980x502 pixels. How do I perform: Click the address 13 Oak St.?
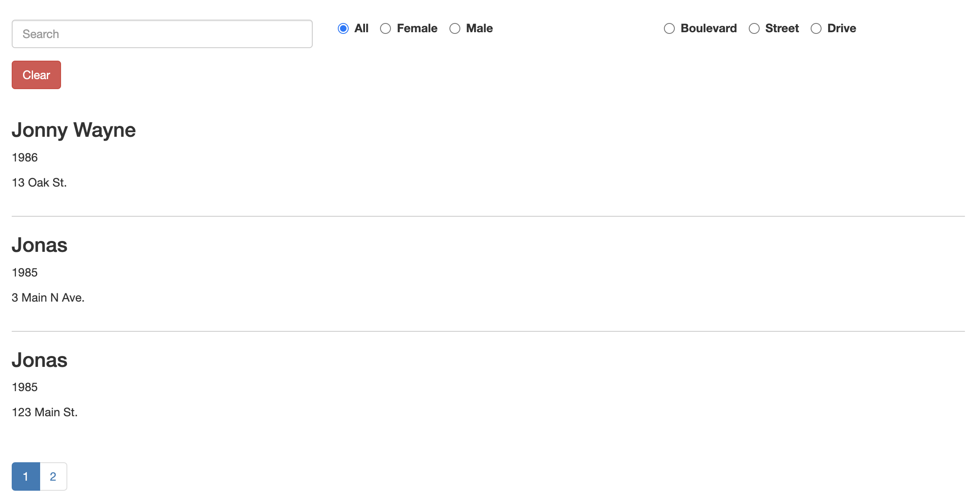coord(39,182)
